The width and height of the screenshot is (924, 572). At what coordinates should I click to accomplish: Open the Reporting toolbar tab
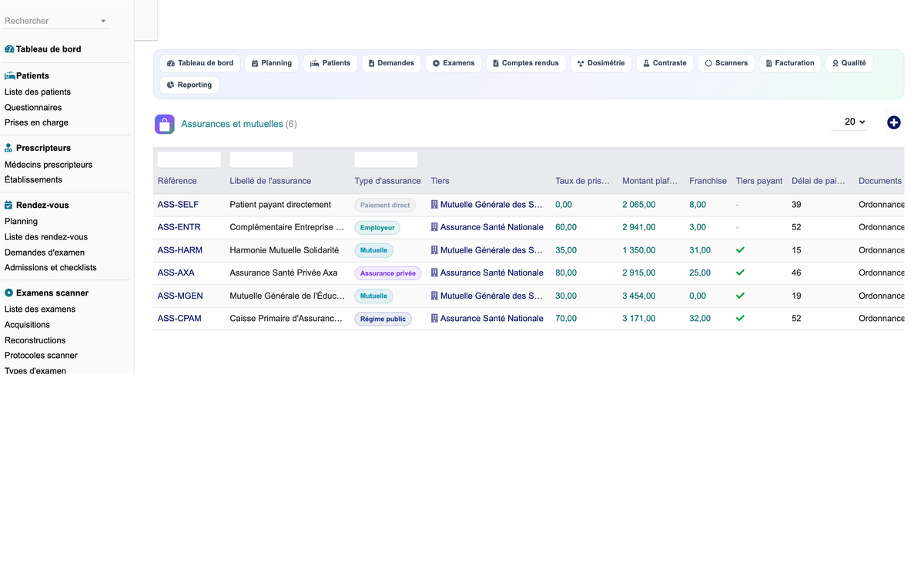pos(189,85)
